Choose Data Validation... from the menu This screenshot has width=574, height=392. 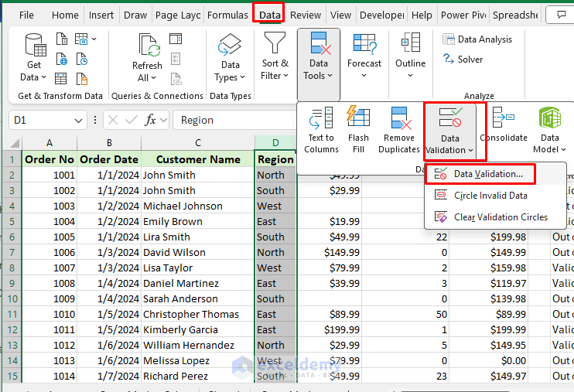487,174
